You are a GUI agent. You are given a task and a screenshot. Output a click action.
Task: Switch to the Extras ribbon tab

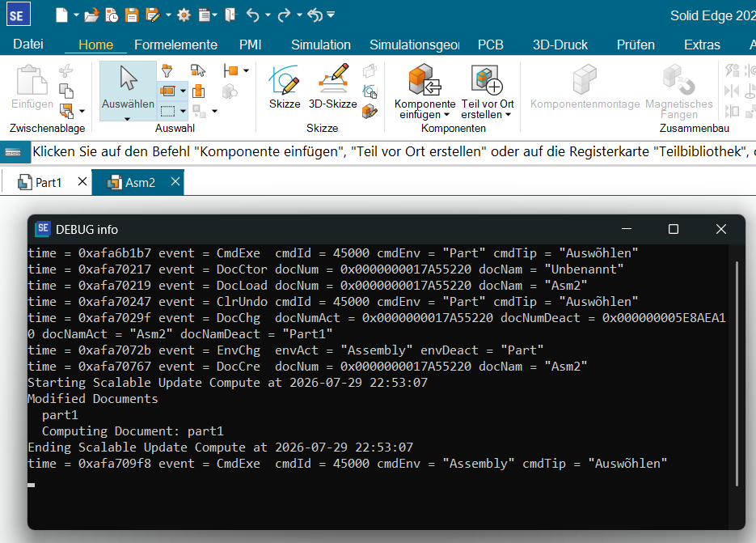click(x=702, y=45)
